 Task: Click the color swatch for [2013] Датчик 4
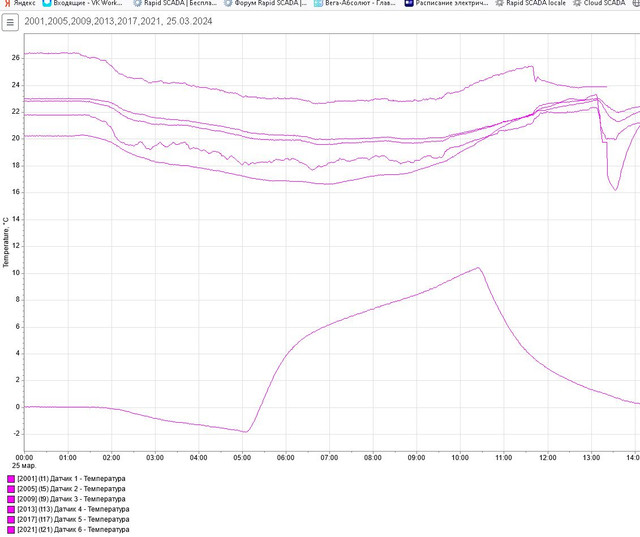coord(11,510)
